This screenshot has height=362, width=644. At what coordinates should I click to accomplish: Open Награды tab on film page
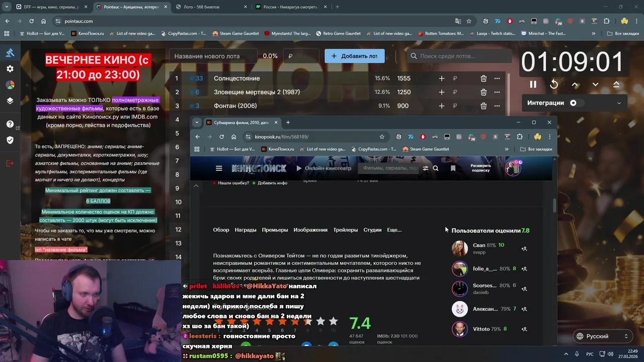(246, 230)
